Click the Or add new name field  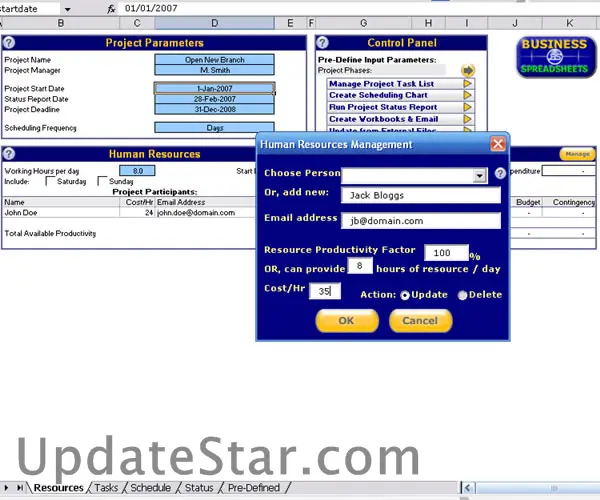421,195
